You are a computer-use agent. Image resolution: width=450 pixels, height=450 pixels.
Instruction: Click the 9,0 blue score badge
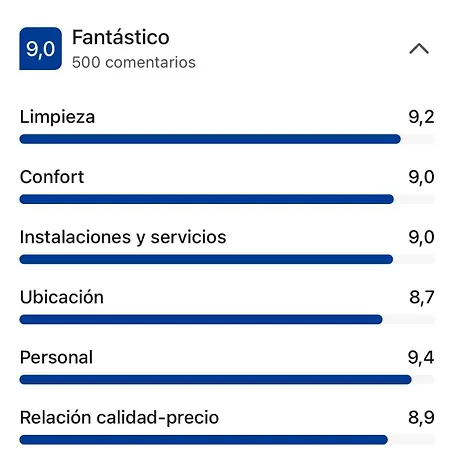[41, 49]
